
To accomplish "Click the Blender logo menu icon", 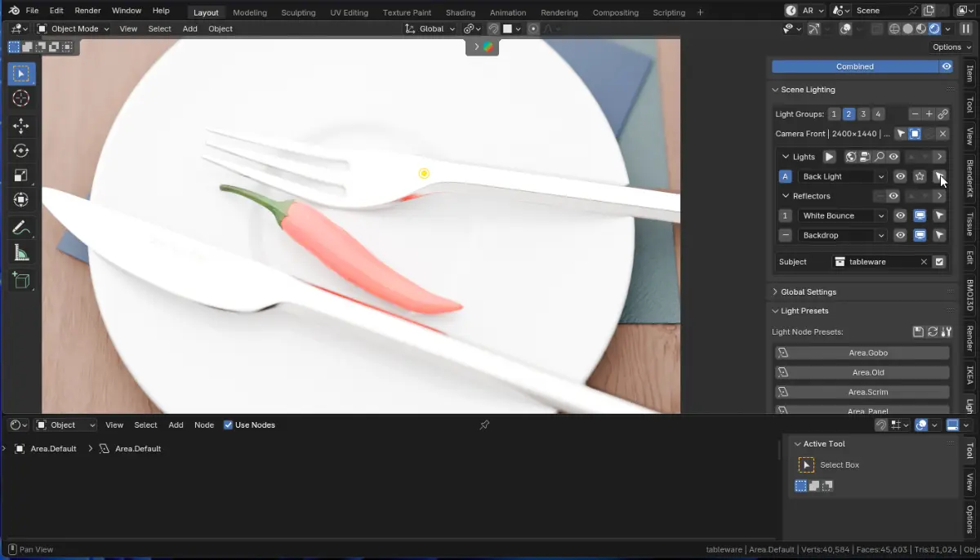I will pos(13,11).
